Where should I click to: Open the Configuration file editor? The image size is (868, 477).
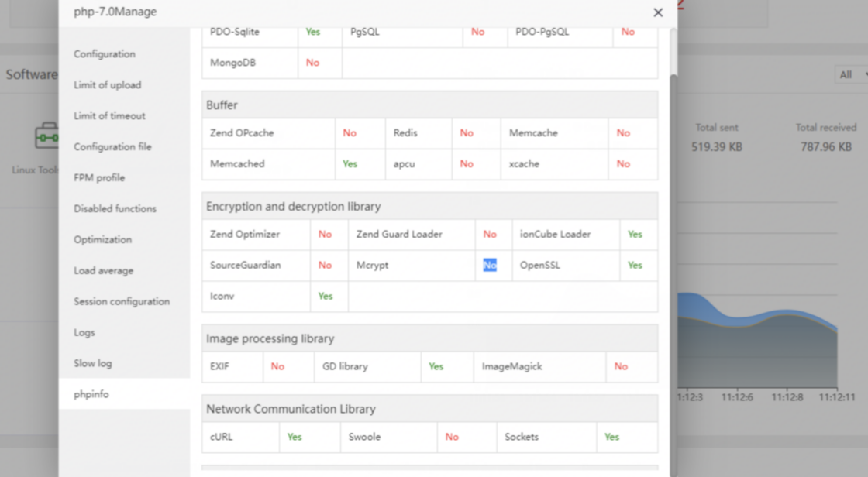coord(112,147)
